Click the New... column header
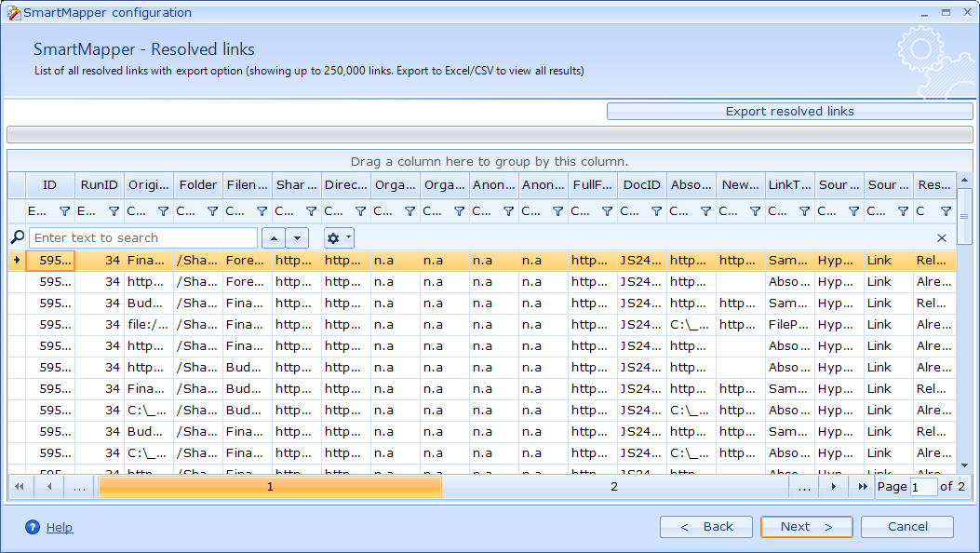The width and height of the screenshot is (980, 553). pyautogui.click(x=741, y=185)
